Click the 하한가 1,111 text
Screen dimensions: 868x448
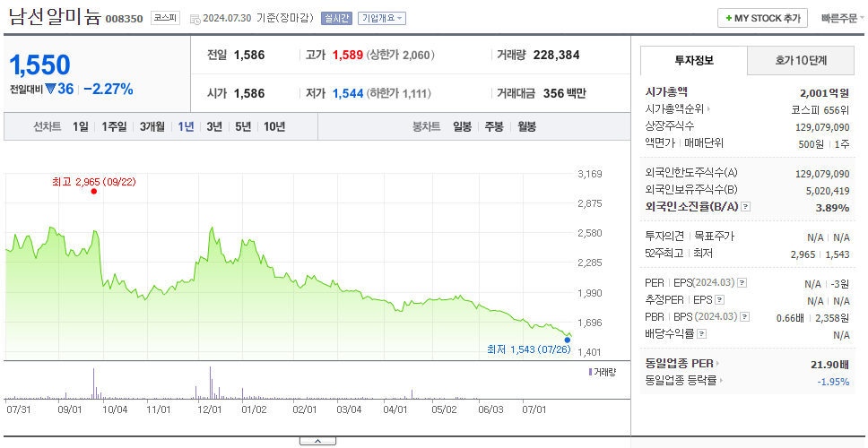pyautogui.click(x=398, y=94)
